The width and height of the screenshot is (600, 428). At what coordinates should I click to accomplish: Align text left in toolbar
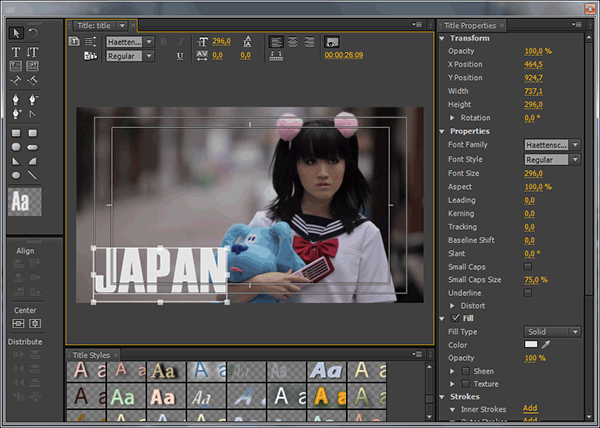(x=276, y=41)
